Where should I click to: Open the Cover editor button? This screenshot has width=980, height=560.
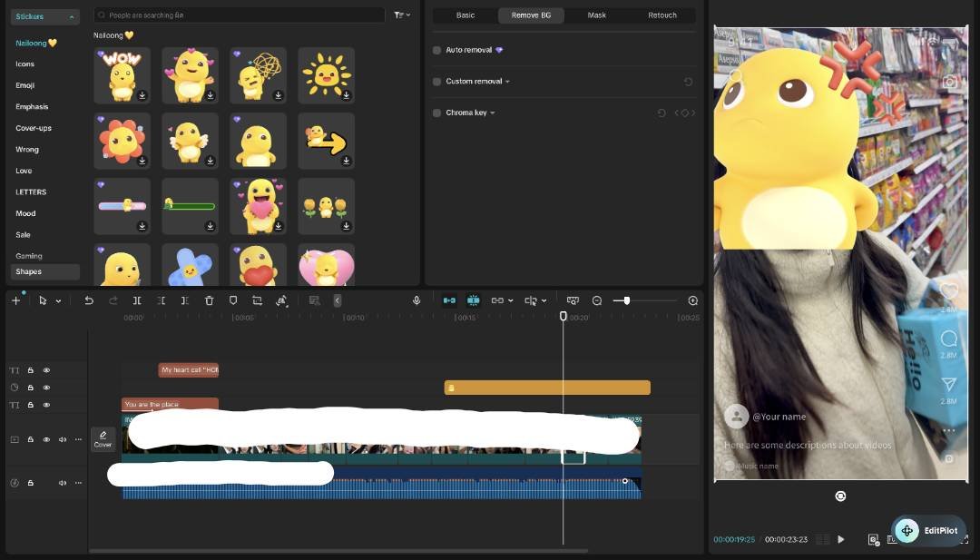[103, 439]
